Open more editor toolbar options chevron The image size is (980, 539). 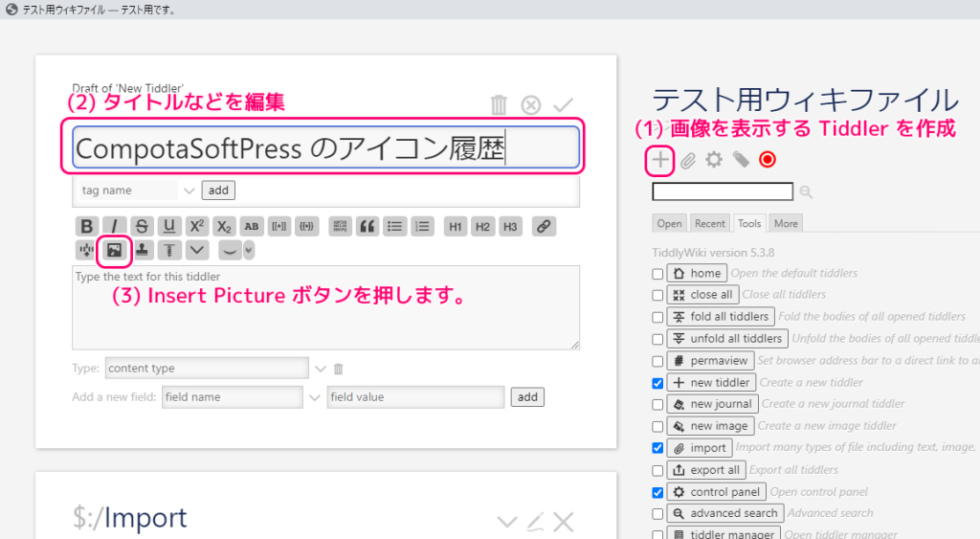(197, 250)
